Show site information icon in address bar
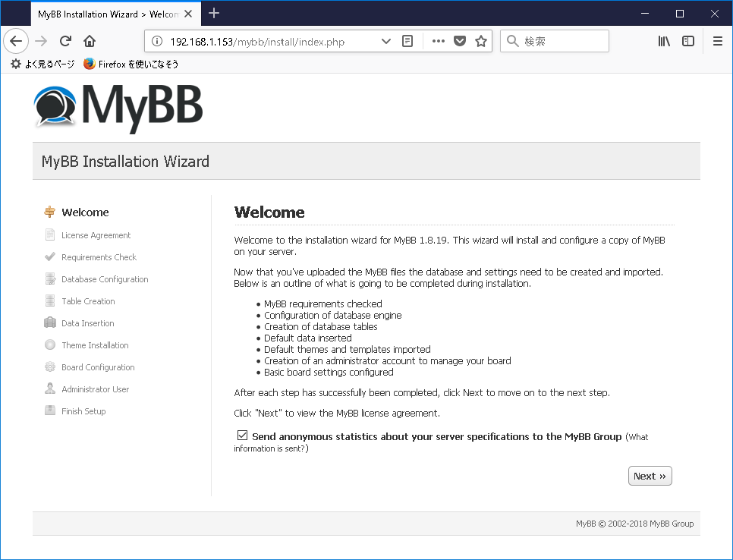The width and height of the screenshot is (733, 560). [157, 41]
